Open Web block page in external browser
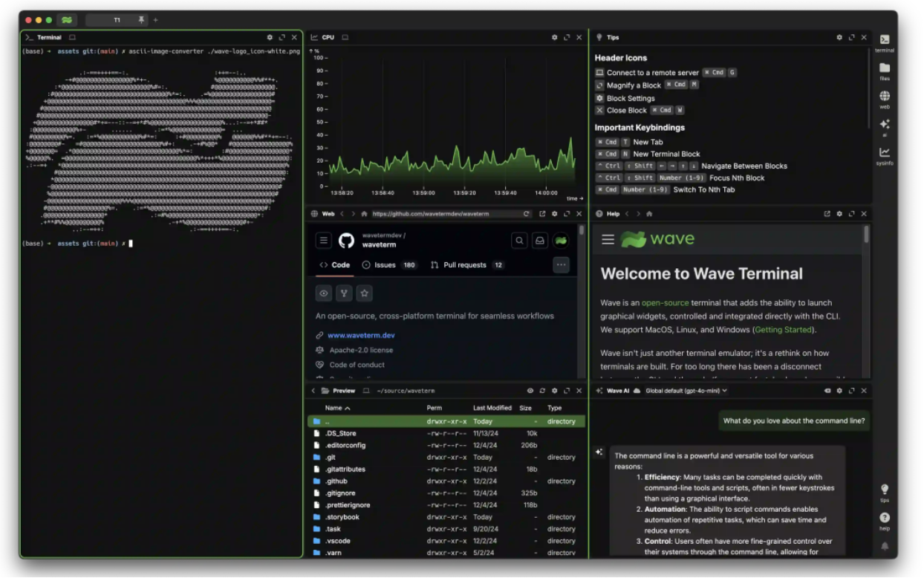 coord(542,214)
